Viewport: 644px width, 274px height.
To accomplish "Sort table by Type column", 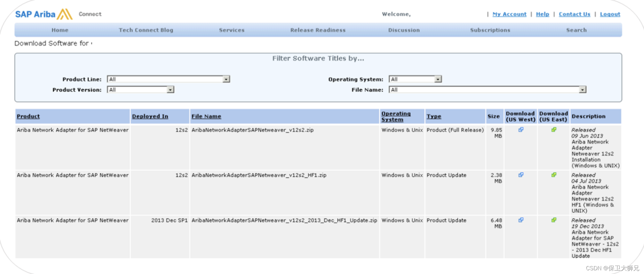I will pyautogui.click(x=434, y=116).
